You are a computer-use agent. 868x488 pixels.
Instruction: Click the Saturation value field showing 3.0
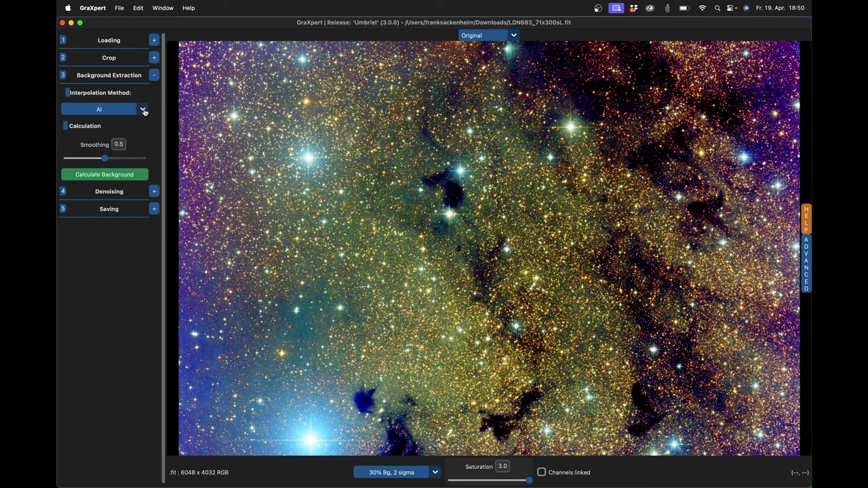(x=502, y=466)
